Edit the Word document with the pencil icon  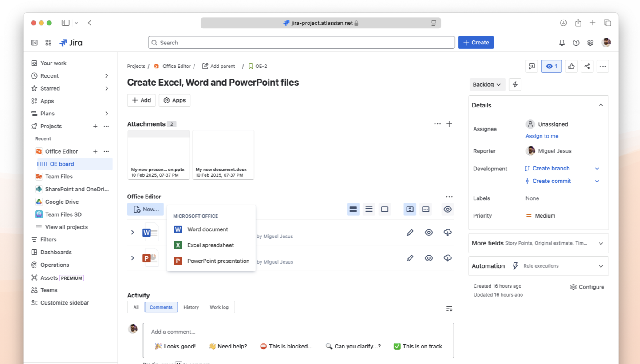(410, 233)
